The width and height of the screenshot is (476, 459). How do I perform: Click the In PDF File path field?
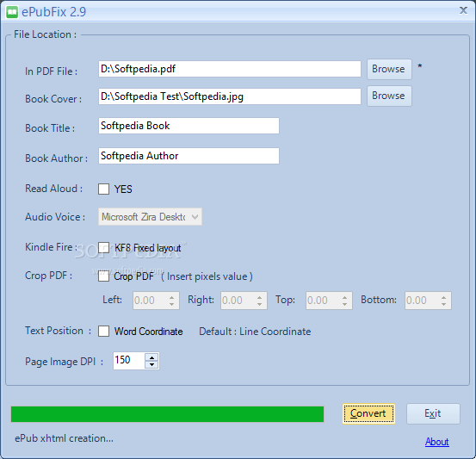click(x=230, y=69)
